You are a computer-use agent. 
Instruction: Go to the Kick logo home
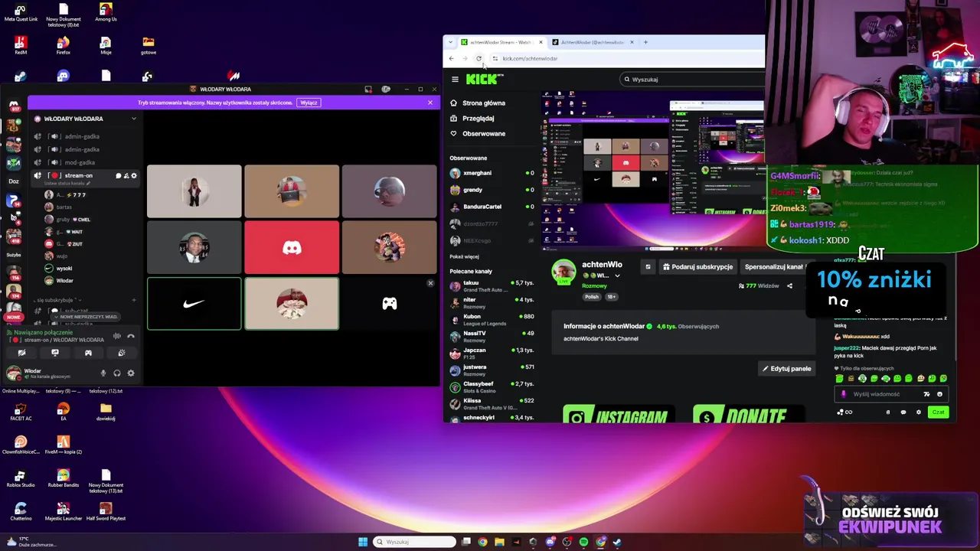point(484,79)
